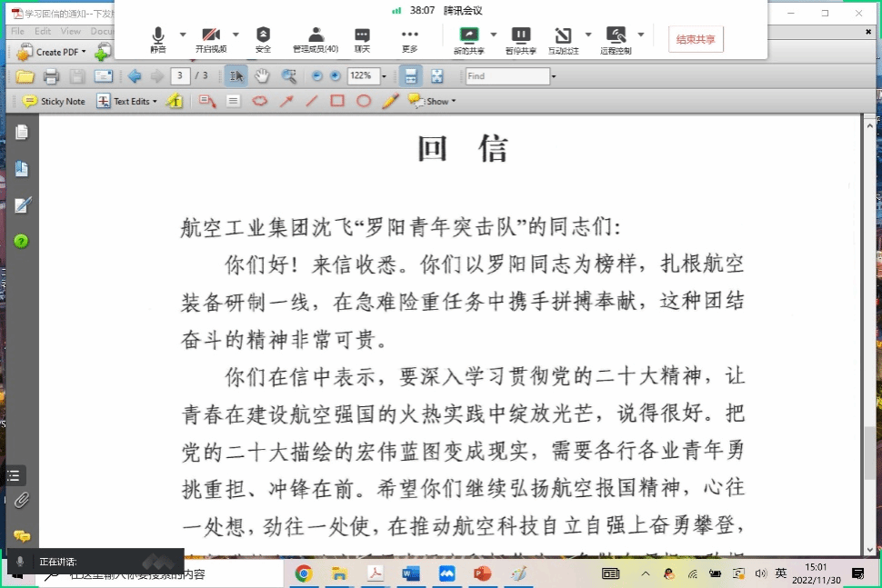Click 结束共享 to end sharing
The image size is (882, 588).
coord(696,39)
